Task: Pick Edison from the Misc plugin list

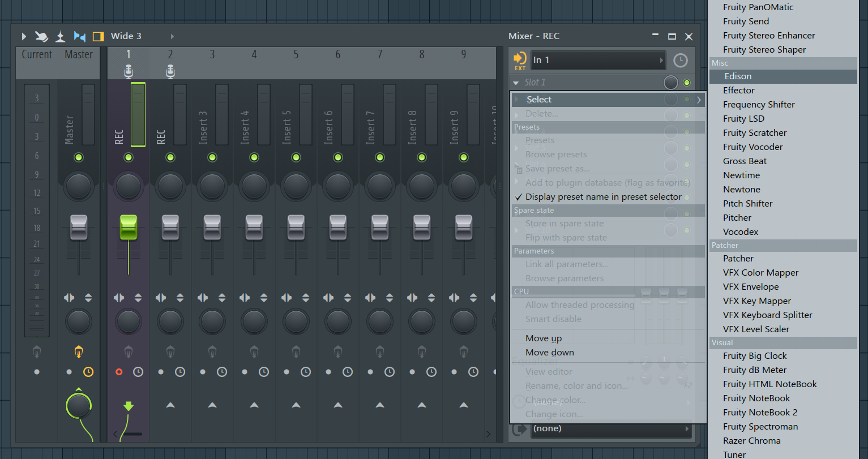Action: (x=783, y=76)
